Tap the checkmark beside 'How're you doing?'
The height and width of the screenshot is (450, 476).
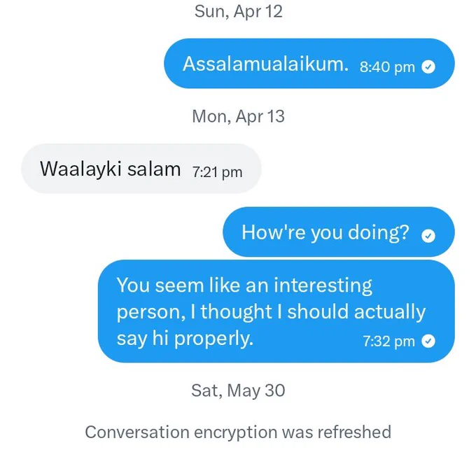point(428,236)
